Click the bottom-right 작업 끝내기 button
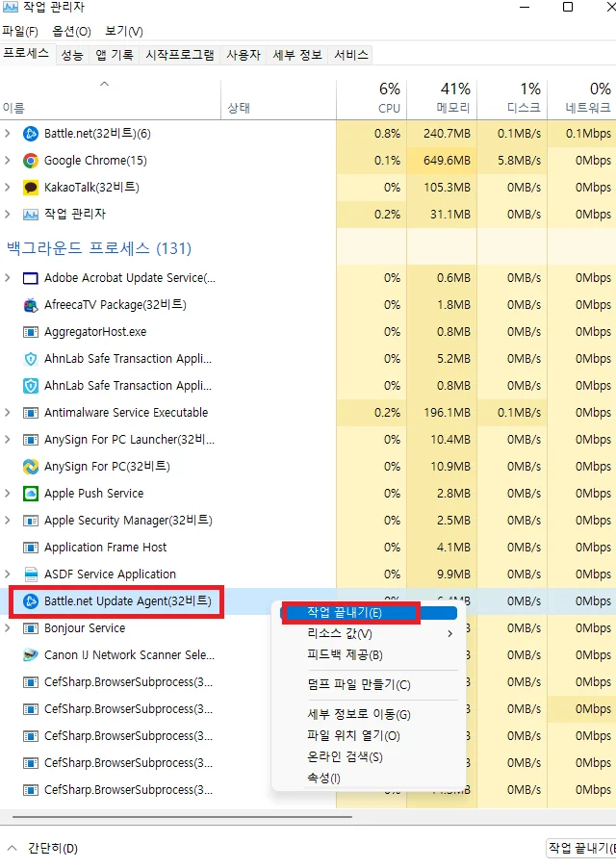 point(581,848)
